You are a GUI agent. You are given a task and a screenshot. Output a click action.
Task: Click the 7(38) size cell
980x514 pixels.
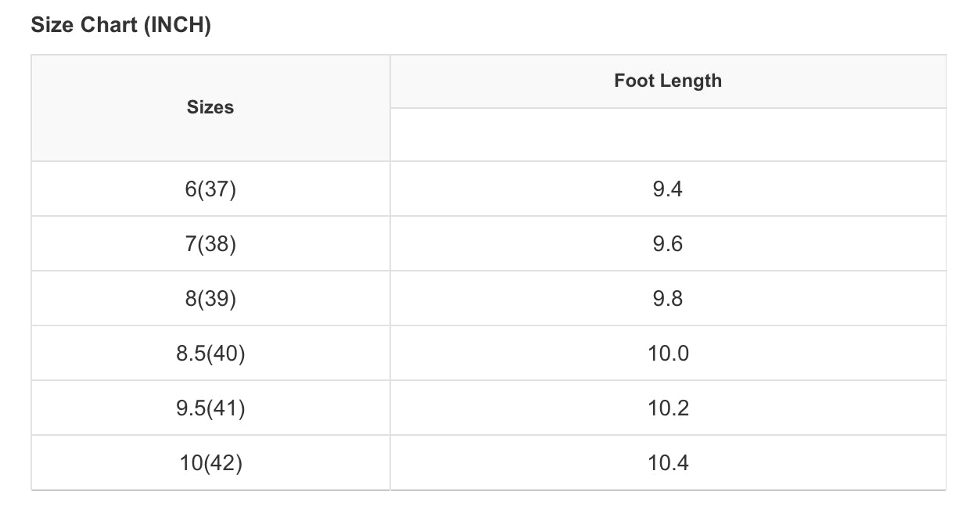pos(210,244)
